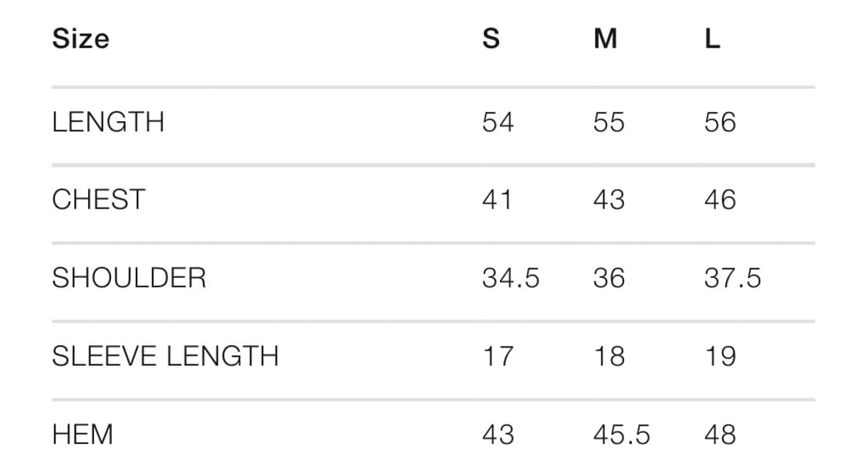The width and height of the screenshot is (868, 474).
Task: Click the SHOULDER row label
Action: coord(129,278)
